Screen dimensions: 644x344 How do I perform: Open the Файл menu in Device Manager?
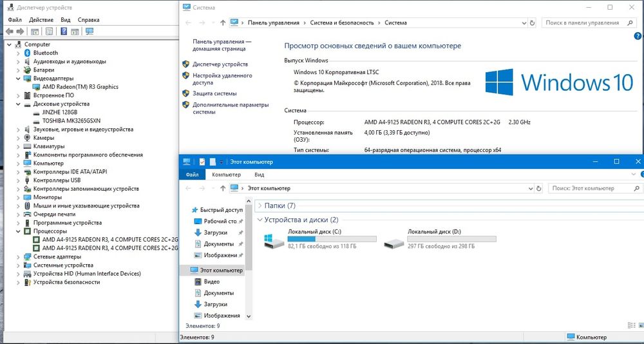[x=14, y=20]
